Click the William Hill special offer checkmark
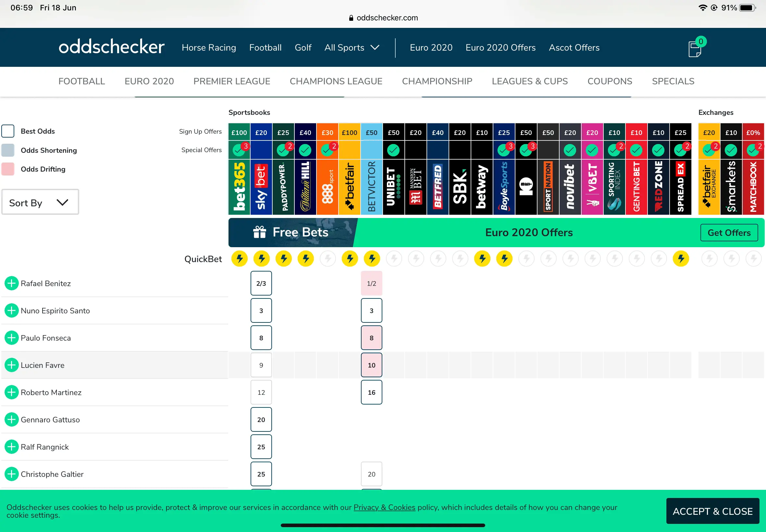This screenshot has height=532, width=766. click(x=305, y=150)
